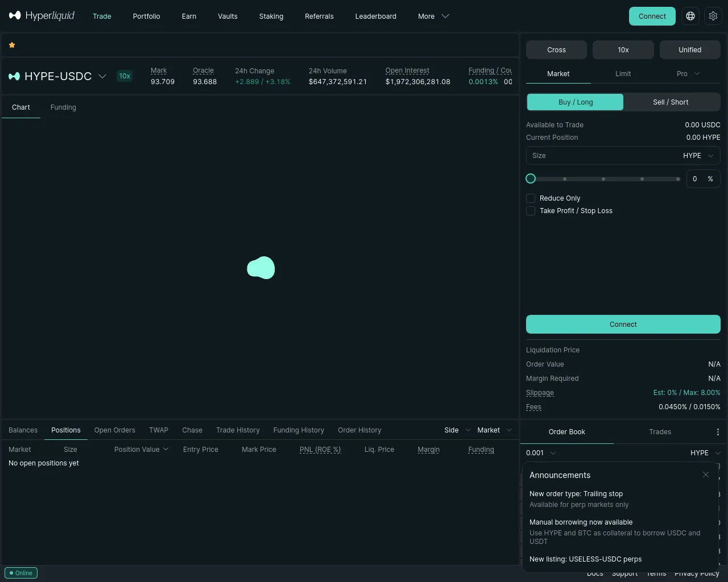Switch to Sell / Short side

point(671,102)
